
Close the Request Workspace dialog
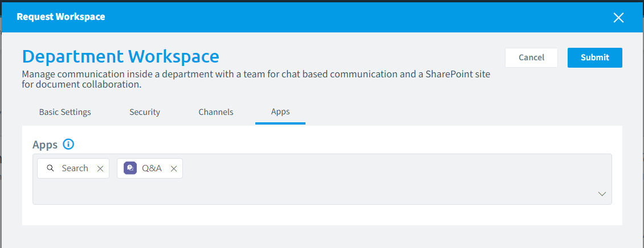pos(618,17)
